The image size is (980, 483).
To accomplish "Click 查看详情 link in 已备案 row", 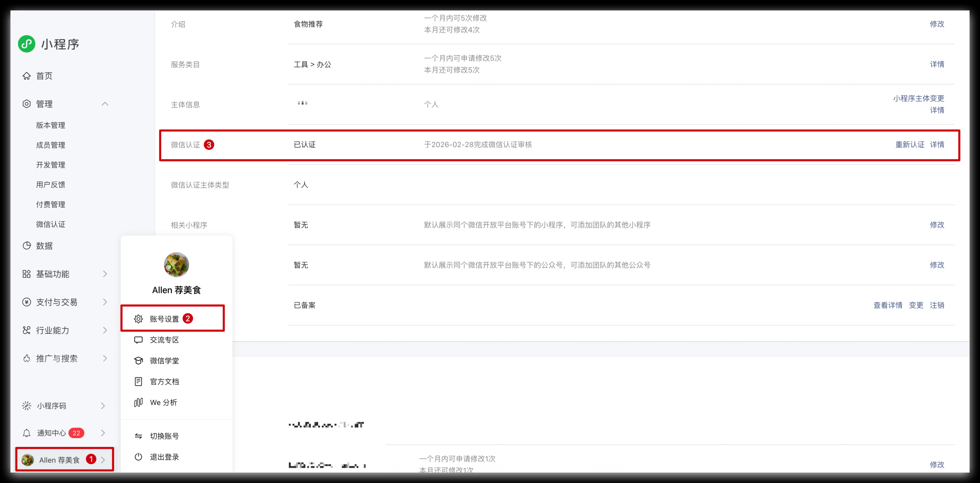I will 888,305.
